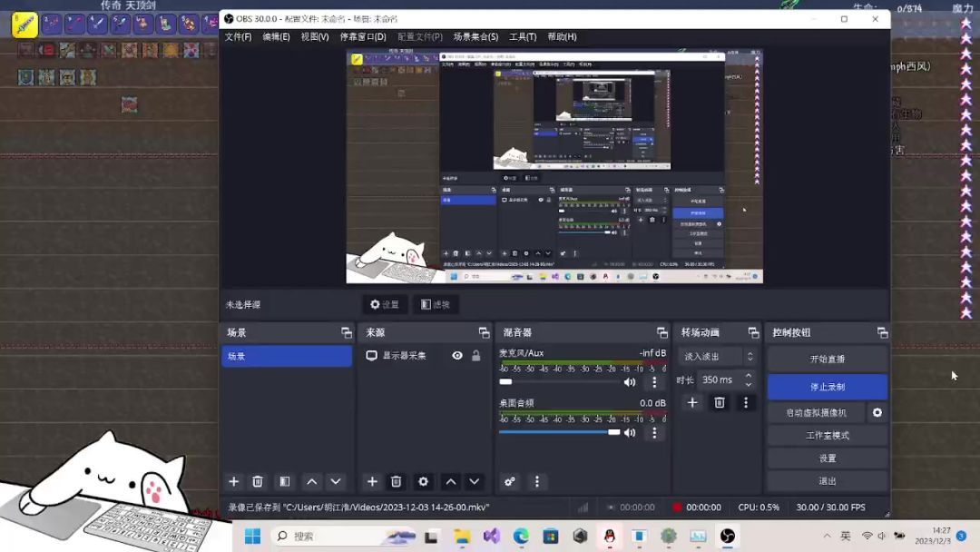Open 桌面音频 three-dot options menu
This screenshot has width=980, height=552.
pos(654,432)
